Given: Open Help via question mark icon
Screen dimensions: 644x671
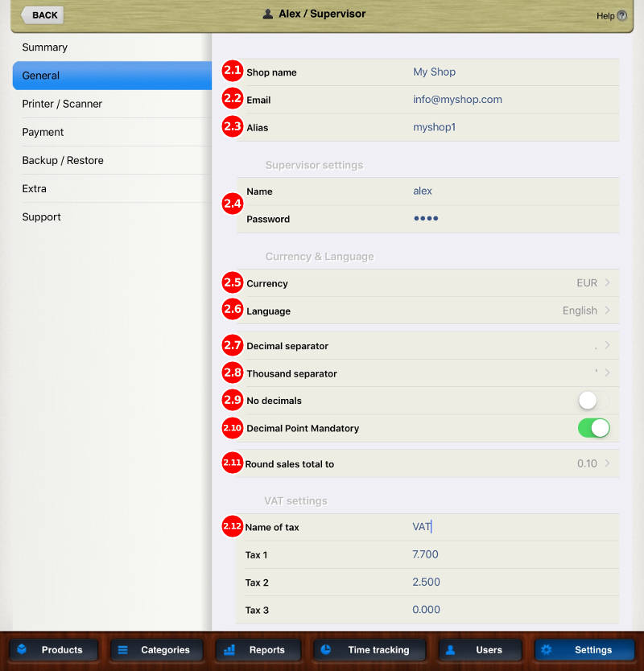Looking at the screenshot, I should coord(622,16).
